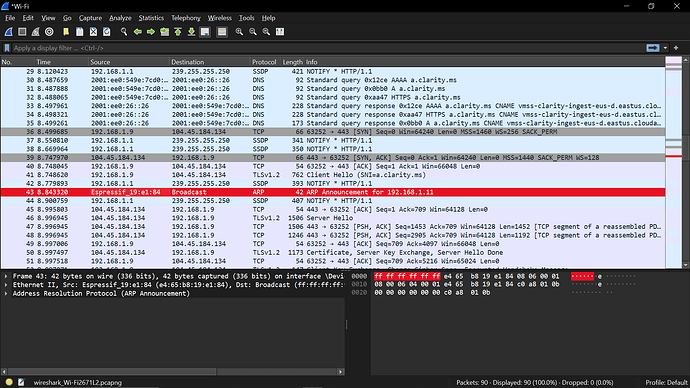
Task: Open the Analyze menu
Action: pyautogui.click(x=120, y=18)
